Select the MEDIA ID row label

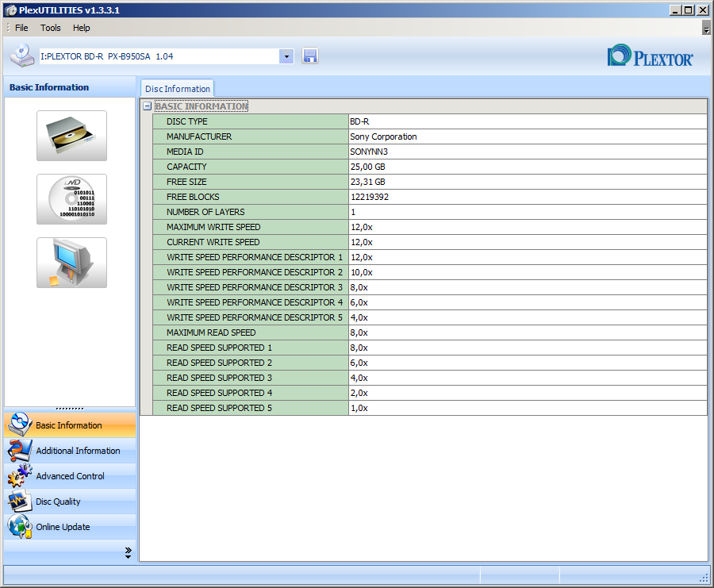(185, 152)
